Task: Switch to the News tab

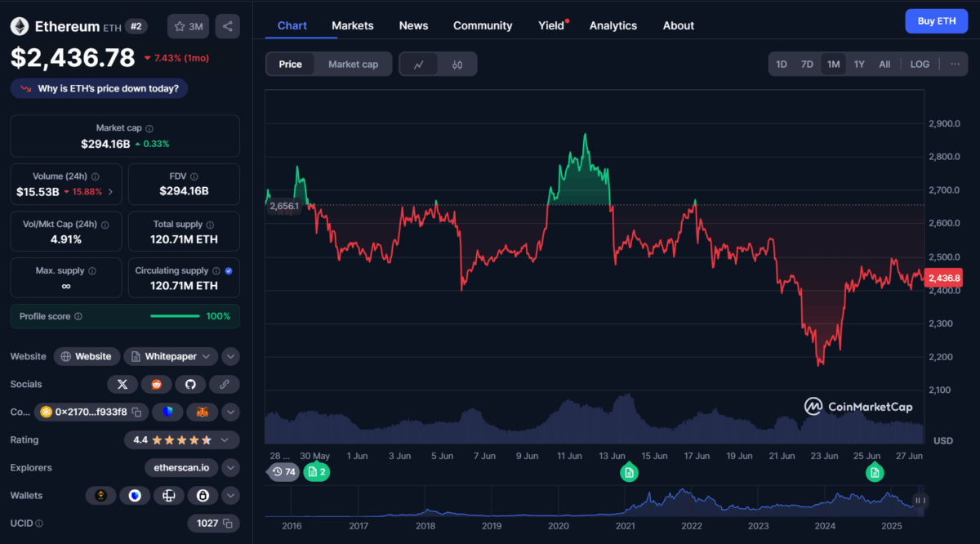Action: click(413, 25)
